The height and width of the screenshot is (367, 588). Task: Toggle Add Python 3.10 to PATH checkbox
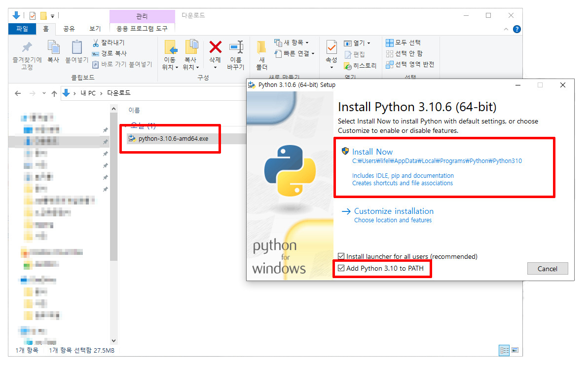[x=341, y=268]
